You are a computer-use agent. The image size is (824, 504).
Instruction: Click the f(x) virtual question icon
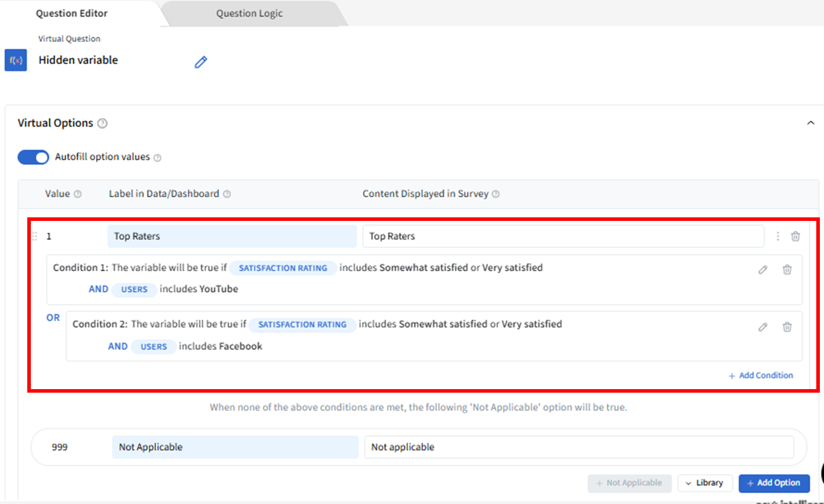[15, 60]
